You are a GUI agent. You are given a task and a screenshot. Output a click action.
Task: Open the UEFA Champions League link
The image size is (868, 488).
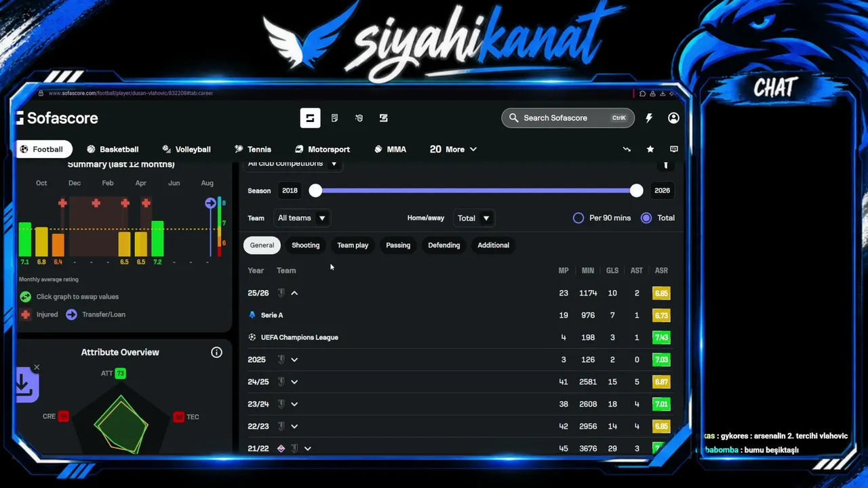300,338
